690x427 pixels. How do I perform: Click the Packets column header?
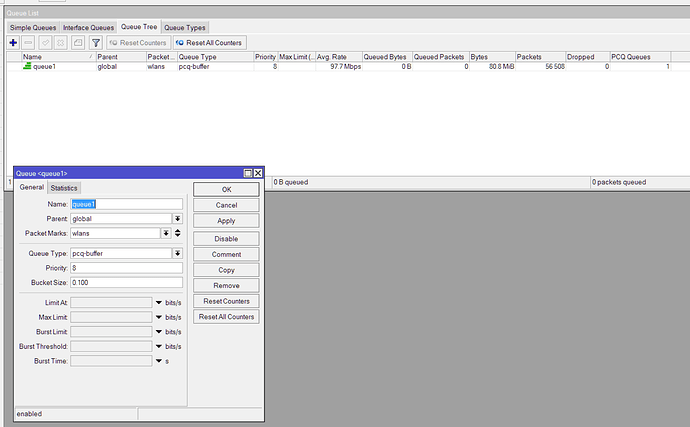click(x=540, y=57)
